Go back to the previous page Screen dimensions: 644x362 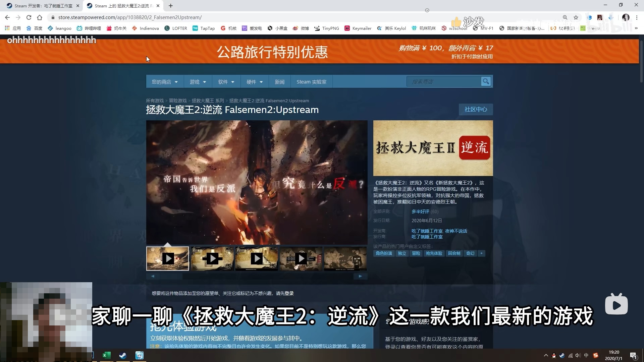(7, 17)
